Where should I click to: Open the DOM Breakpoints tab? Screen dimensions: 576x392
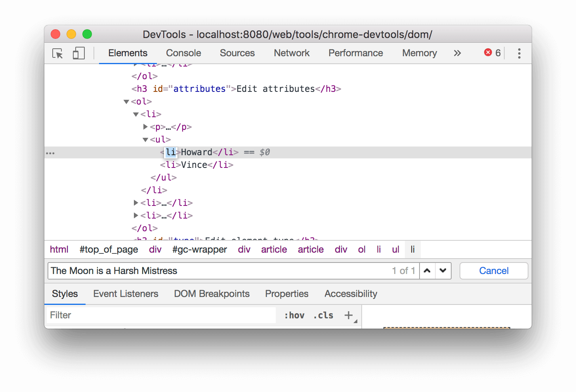pos(212,293)
